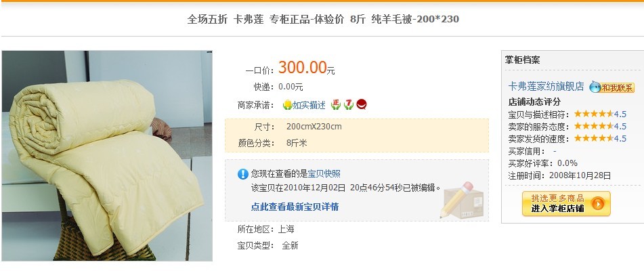
Task: Click the 300.00 price text
Action: coord(302,68)
